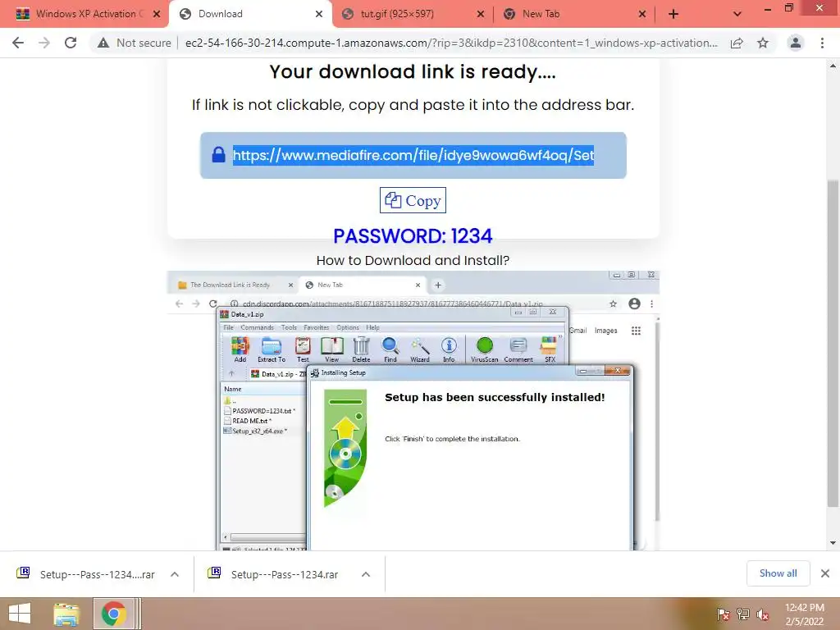
Task: Close the Download tab
Action: click(x=319, y=14)
